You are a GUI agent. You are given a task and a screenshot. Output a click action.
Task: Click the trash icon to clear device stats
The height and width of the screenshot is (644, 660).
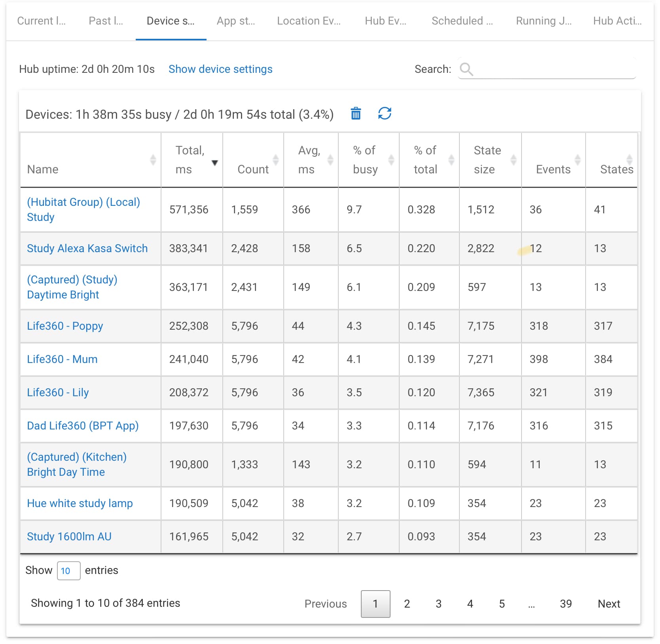[356, 114]
